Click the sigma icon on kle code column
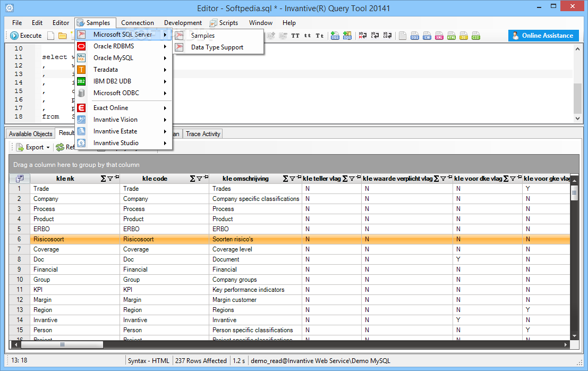The height and width of the screenshot is (371, 588). 192,179
